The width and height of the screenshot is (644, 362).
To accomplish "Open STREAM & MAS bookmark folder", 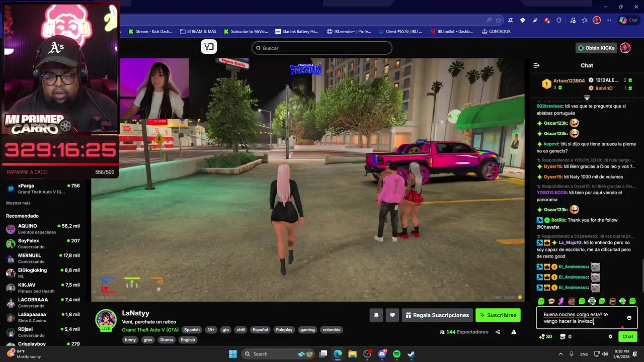I will pos(198,31).
